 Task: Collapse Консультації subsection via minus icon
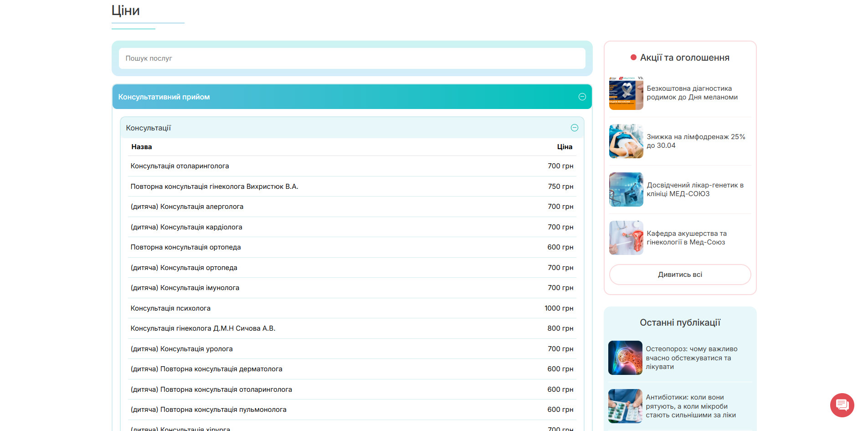pyautogui.click(x=575, y=128)
